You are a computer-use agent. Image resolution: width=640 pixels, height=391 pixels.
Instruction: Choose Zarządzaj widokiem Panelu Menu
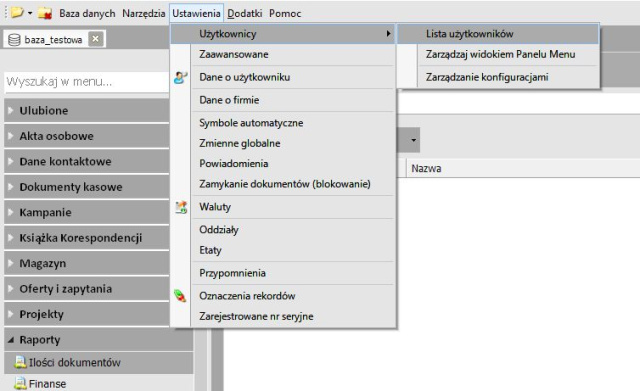(498, 54)
